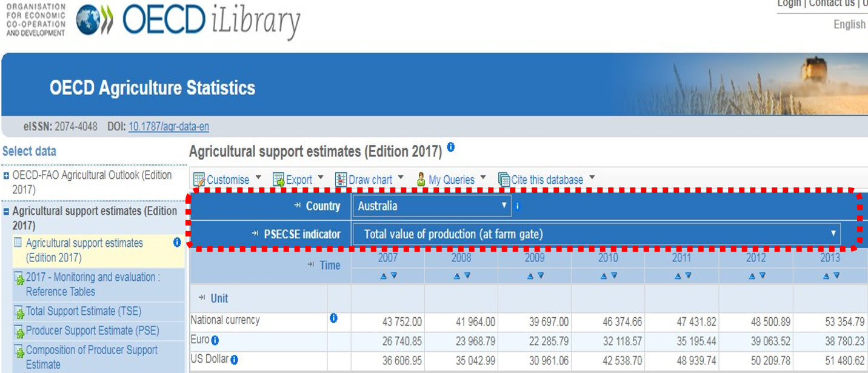Click the National currency row label
Viewport: 868px width, 373px height.
[225, 320]
